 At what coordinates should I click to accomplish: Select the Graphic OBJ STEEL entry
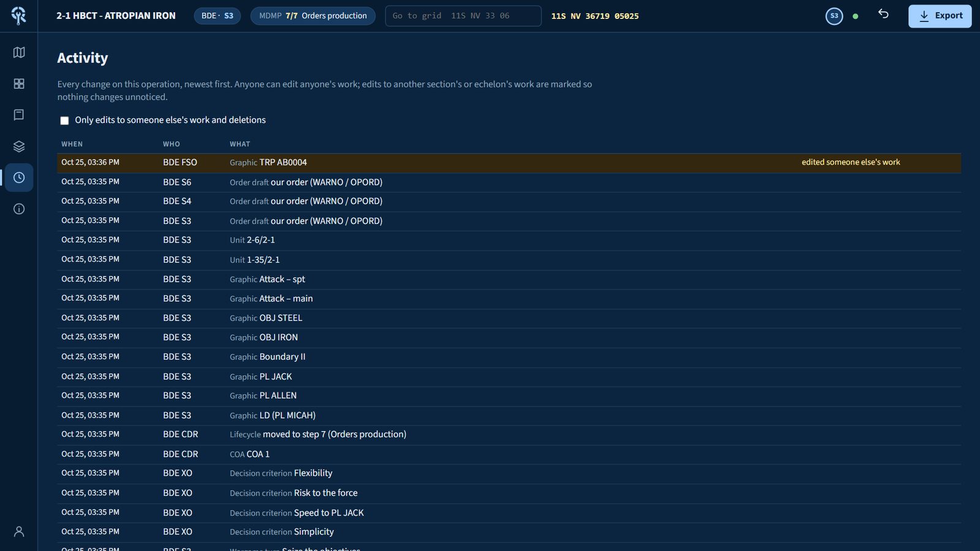(x=509, y=318)
